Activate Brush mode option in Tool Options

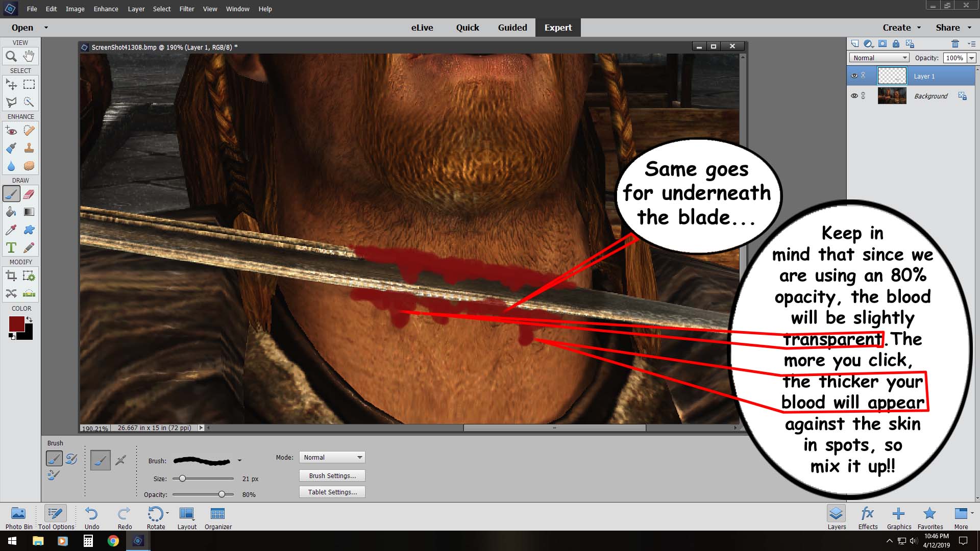pyautogui.click(x=101, y=460)
